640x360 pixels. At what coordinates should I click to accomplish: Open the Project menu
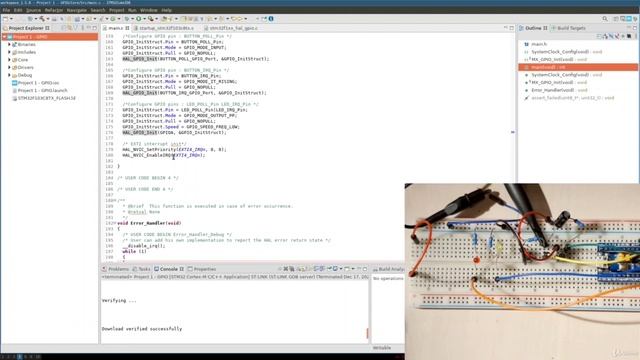coord(116,10)
